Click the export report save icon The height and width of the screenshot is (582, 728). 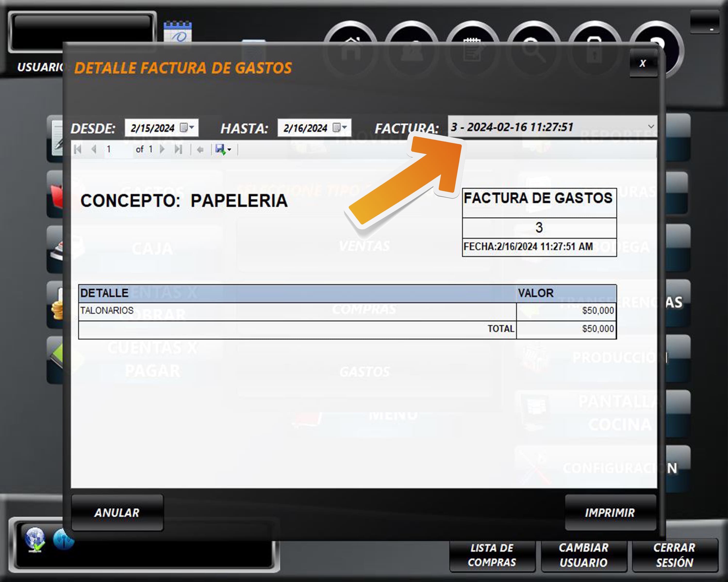(x=220, y=149)
